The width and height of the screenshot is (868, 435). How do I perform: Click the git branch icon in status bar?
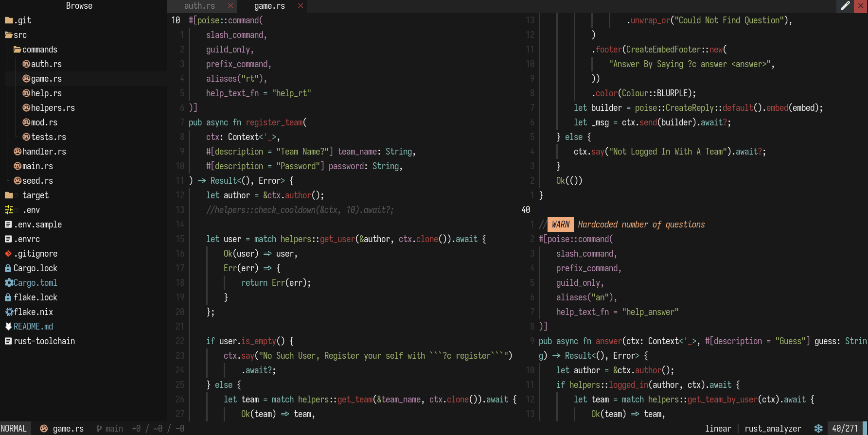click(99, 429)
